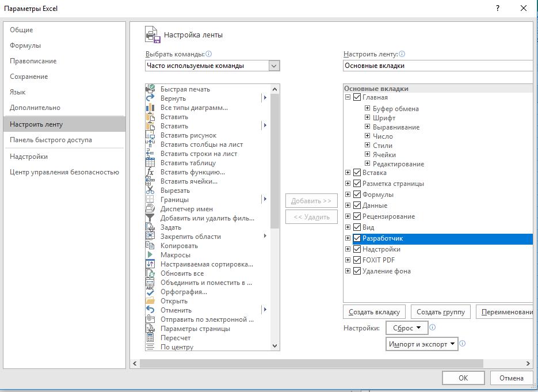Click the Переименование button
This screenshot has width=538, height=392.
click(x=505, y=312)
